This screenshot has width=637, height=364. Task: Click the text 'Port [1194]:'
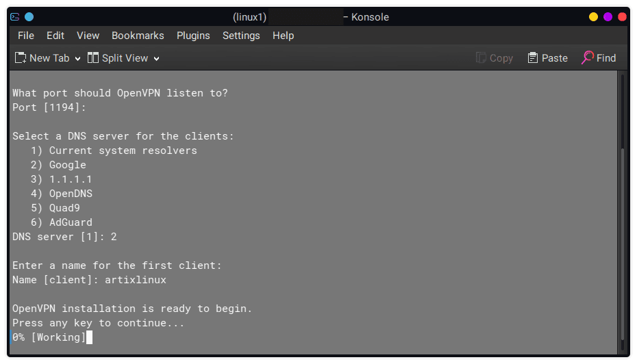tap(49, 107)
